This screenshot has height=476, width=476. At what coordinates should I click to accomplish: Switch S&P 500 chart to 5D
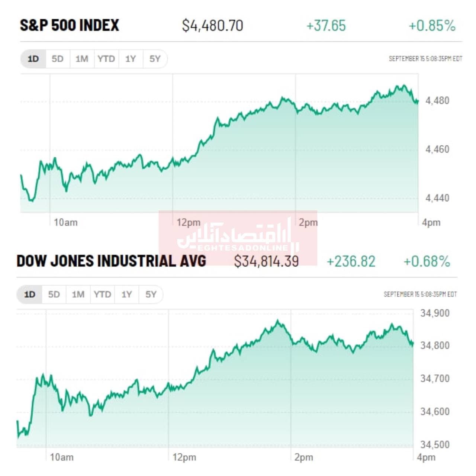57,59
